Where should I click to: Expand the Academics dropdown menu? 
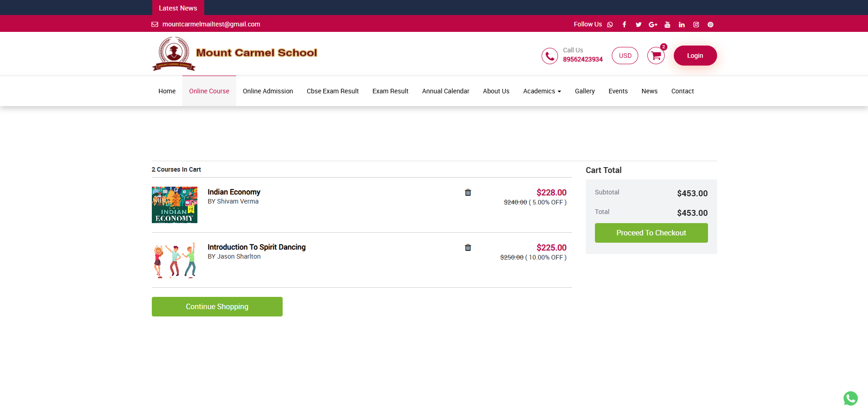pyautogui.click(x=542, y=91)
